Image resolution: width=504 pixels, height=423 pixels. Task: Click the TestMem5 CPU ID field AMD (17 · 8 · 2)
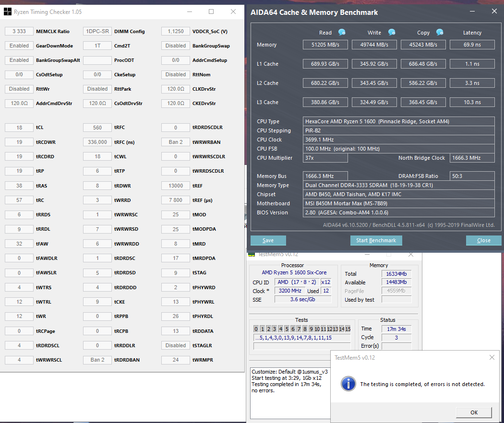point(297,282)
